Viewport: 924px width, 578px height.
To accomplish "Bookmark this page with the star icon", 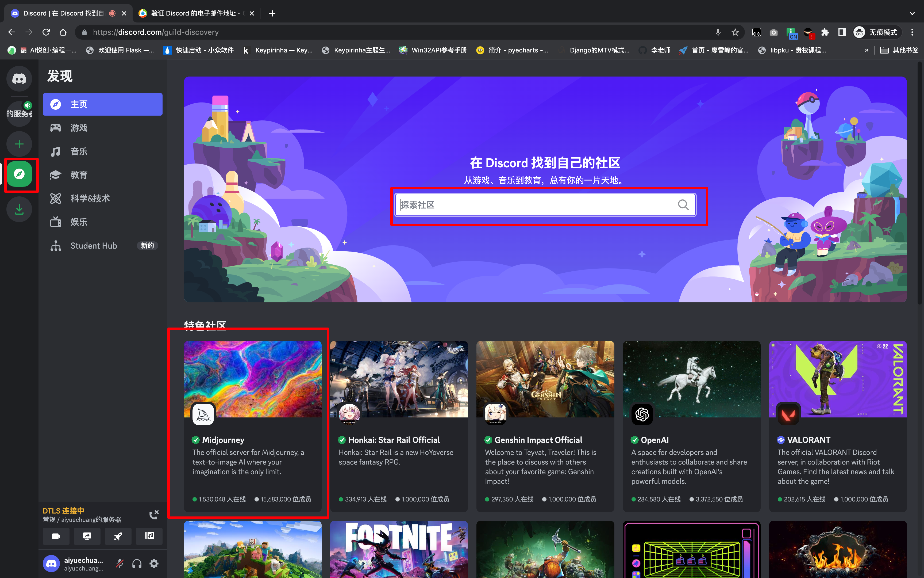I will pos(736,32).
